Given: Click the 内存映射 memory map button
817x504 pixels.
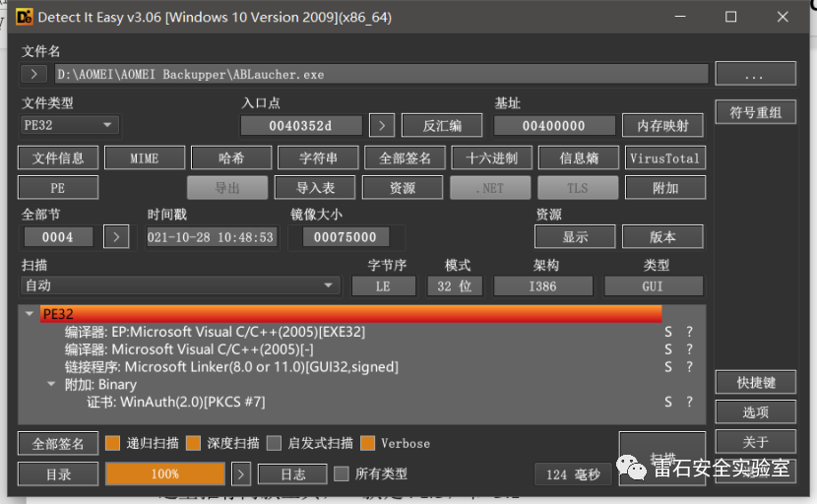Looking at the screenshot, I should (x=662, y=126).
